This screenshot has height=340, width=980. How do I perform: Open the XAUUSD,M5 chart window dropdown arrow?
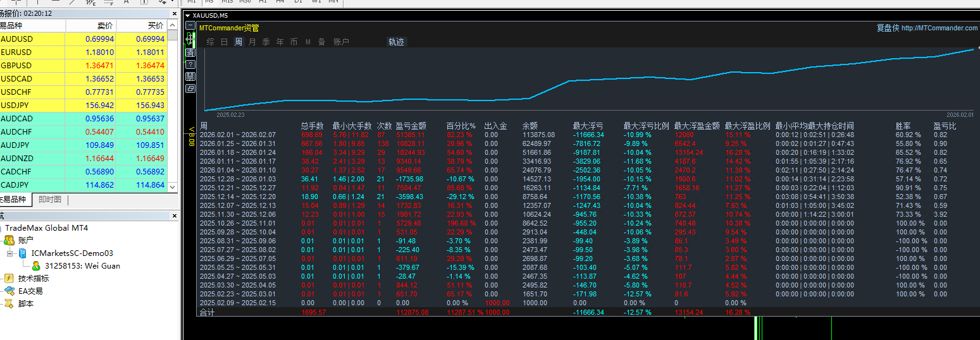[x=188, y=15]
